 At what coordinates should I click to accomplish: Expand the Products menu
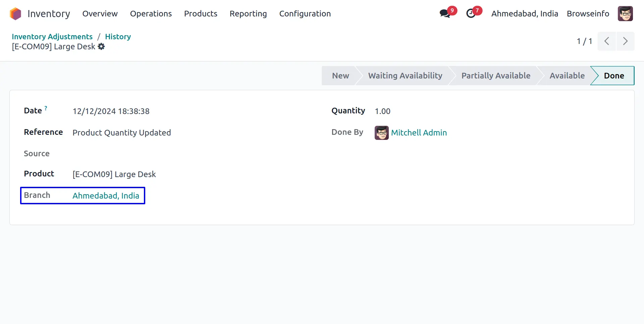[201, 14]
